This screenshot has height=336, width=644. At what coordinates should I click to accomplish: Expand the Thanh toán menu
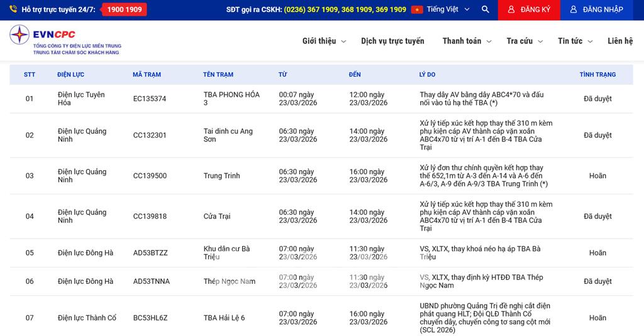(466, 41)
